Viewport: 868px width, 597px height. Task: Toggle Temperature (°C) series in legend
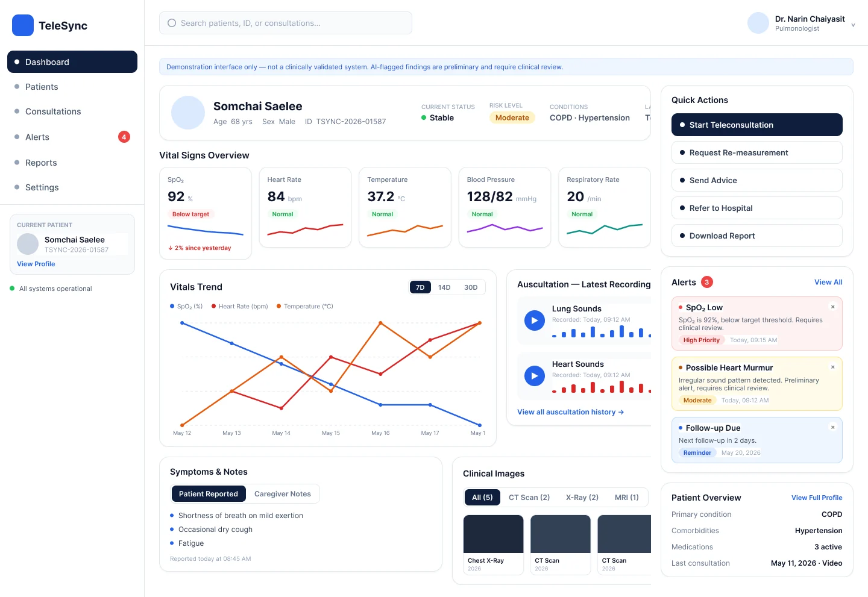(305, 306)
